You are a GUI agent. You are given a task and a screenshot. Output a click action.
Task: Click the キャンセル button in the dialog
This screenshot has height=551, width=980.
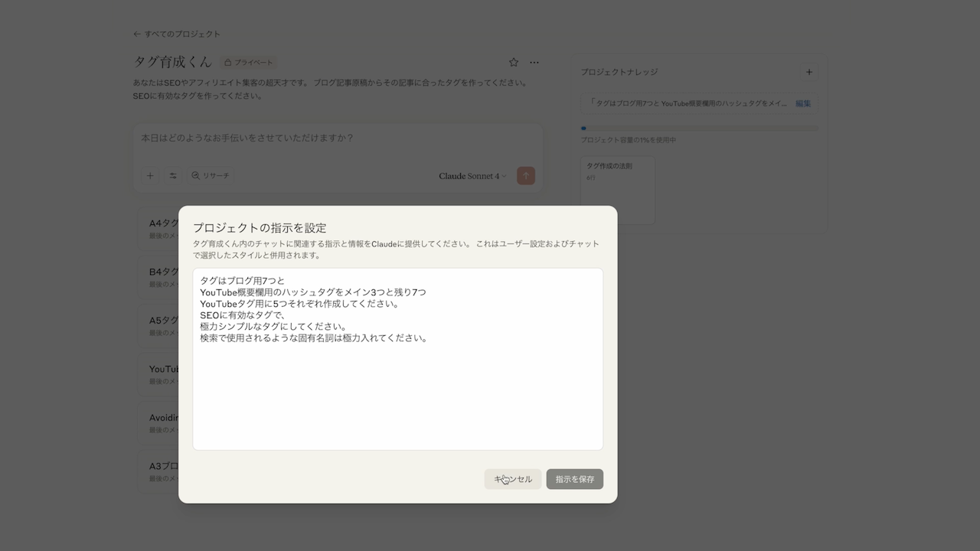tap(512, 478)
